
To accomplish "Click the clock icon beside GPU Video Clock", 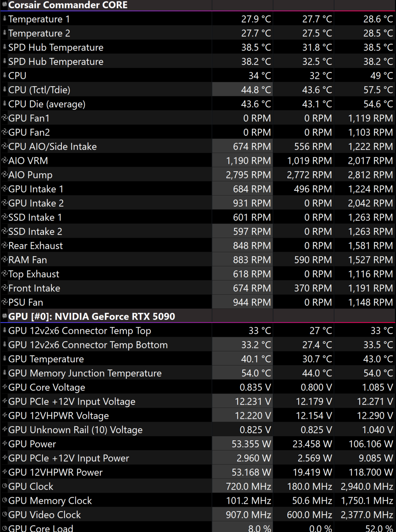I will point(5,515).
